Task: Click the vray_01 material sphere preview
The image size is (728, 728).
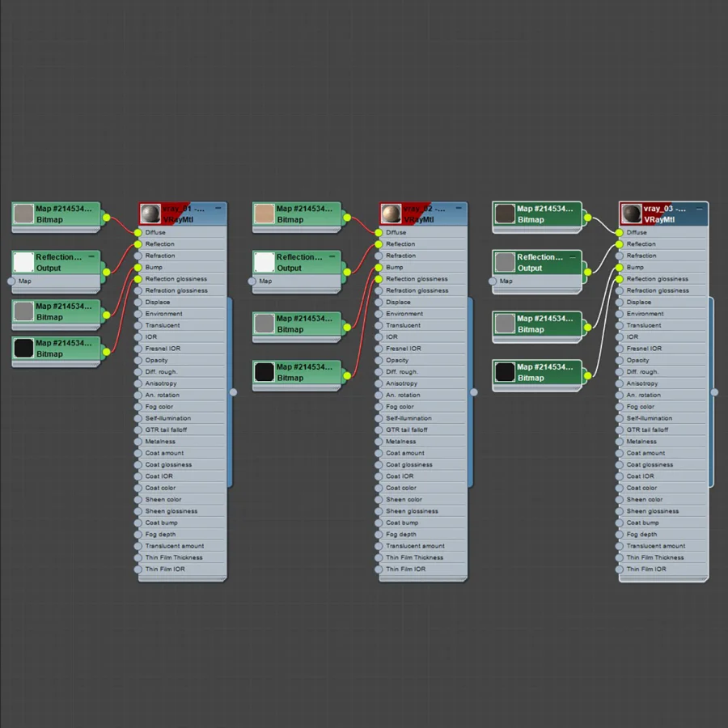Action: [x=150, y=214]
